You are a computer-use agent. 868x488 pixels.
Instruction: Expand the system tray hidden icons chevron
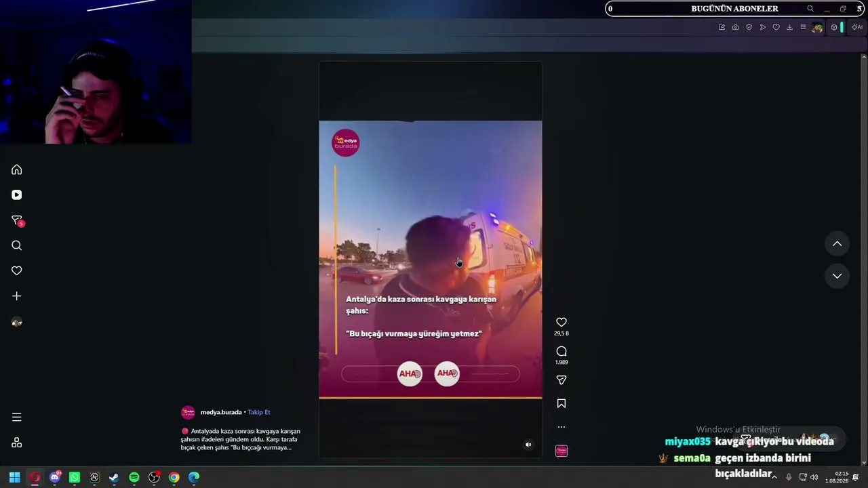774,477
